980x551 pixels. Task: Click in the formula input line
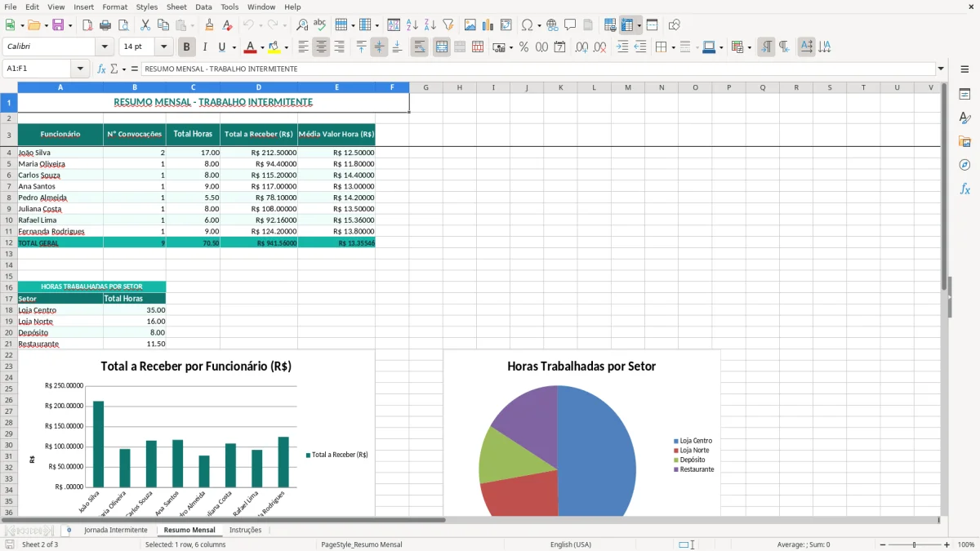pyautogui.click(x=537, y=69)
